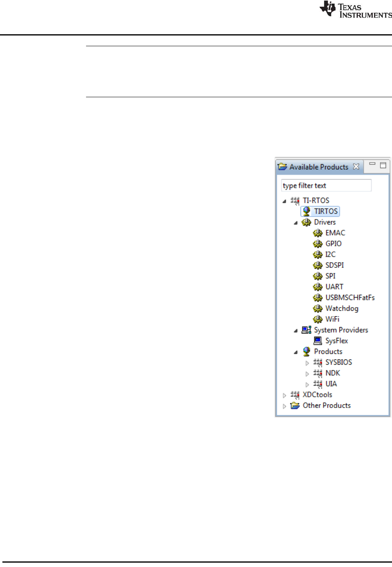Click the TIRTOS globe icon
This screenshot has width=392, height=567.
(x=306, y=211)
